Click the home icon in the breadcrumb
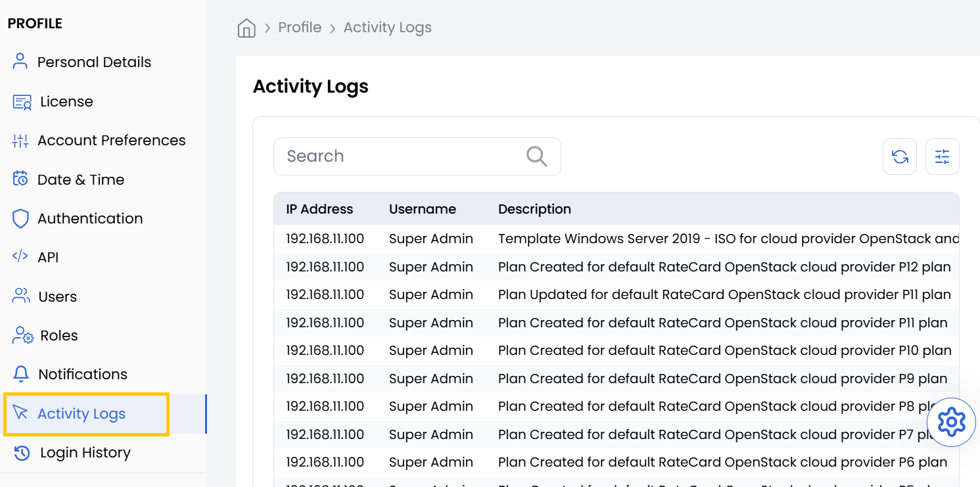 tap(246, 27)
